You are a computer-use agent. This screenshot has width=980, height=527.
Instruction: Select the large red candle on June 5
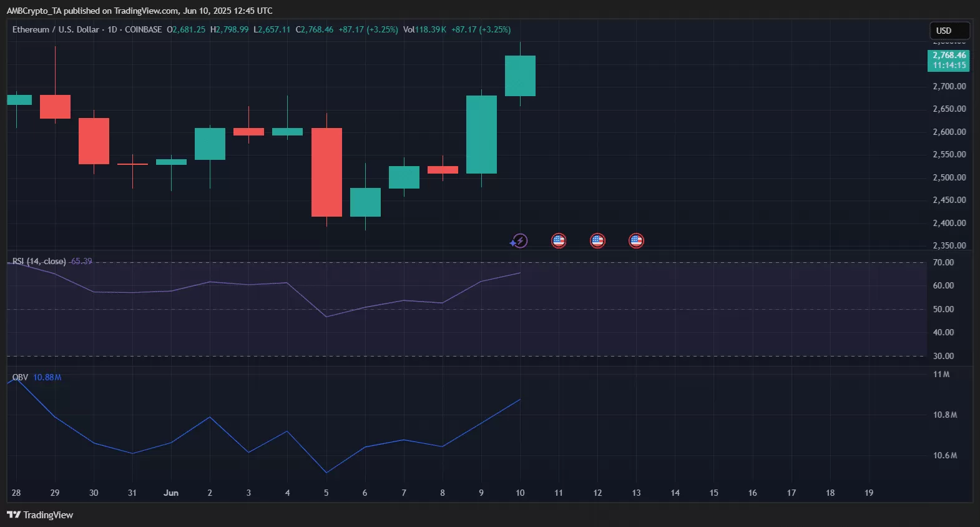click(x=326, y=172)
